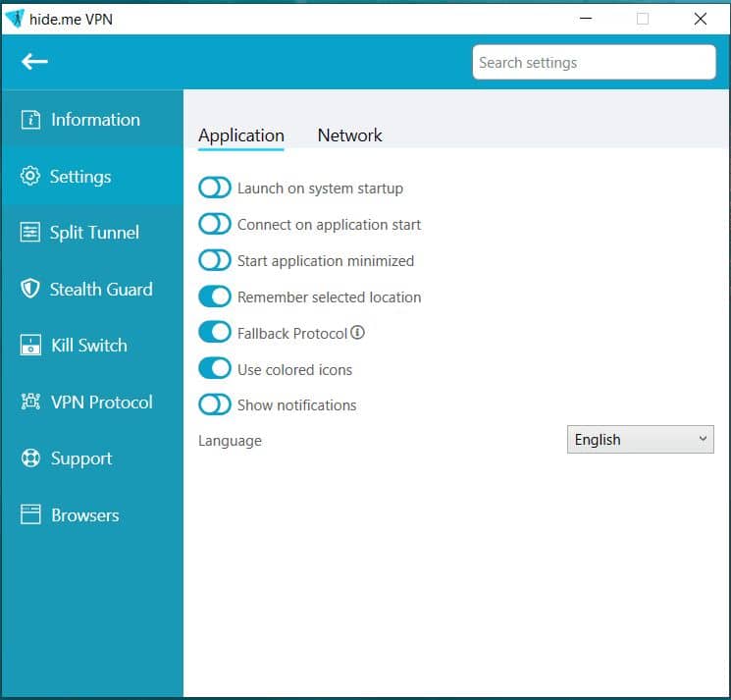Click the Kill Switch icon
731x700 pixels.
tap(30, 346)
